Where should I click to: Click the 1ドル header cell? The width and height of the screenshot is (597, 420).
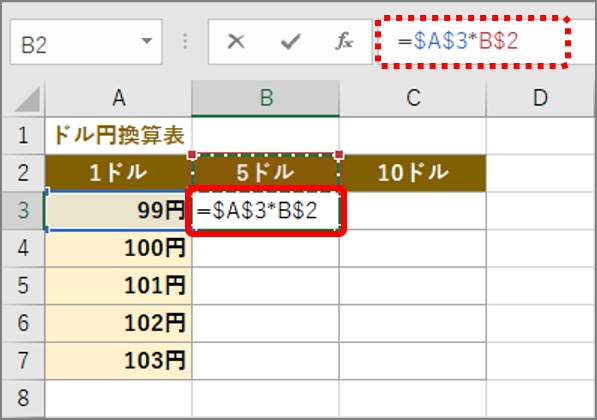pyautogui.click(x=118, y=173)
